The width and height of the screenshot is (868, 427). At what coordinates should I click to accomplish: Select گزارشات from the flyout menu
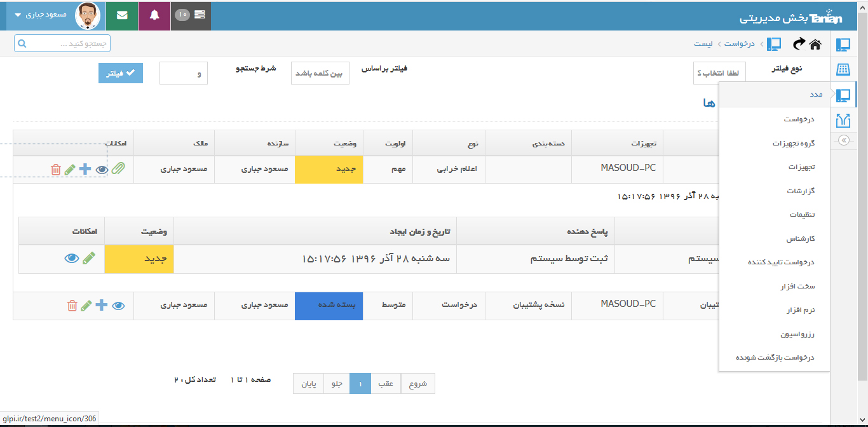[x=800, y=191]
